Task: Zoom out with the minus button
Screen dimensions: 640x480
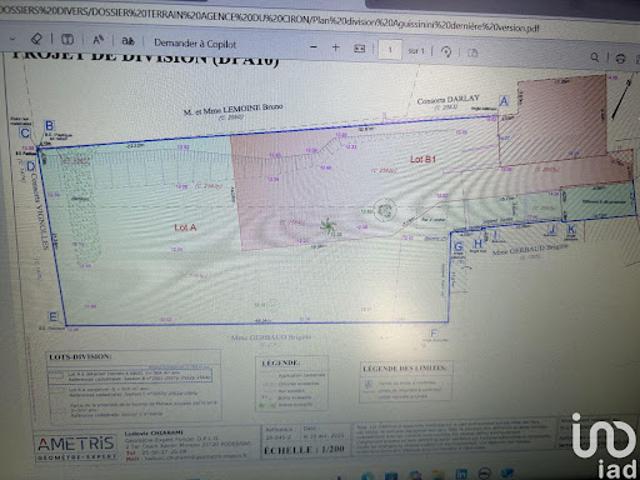Action: pos(313,47)
